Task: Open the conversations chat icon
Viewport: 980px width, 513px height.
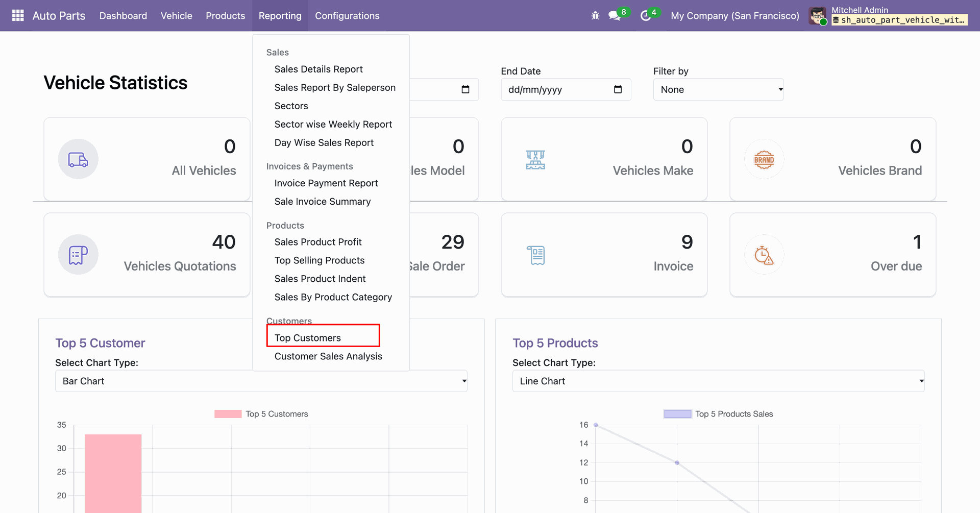Action: [x=615, y=16]
